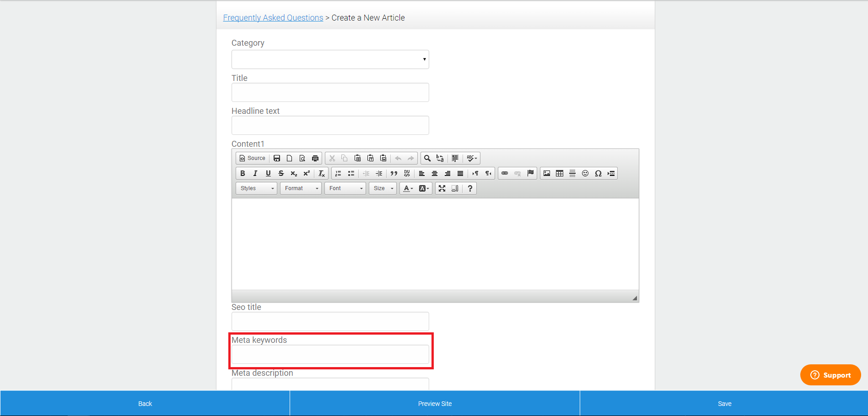
Task: Click the Maximize editor icon
Action: [x=442, y=188]
